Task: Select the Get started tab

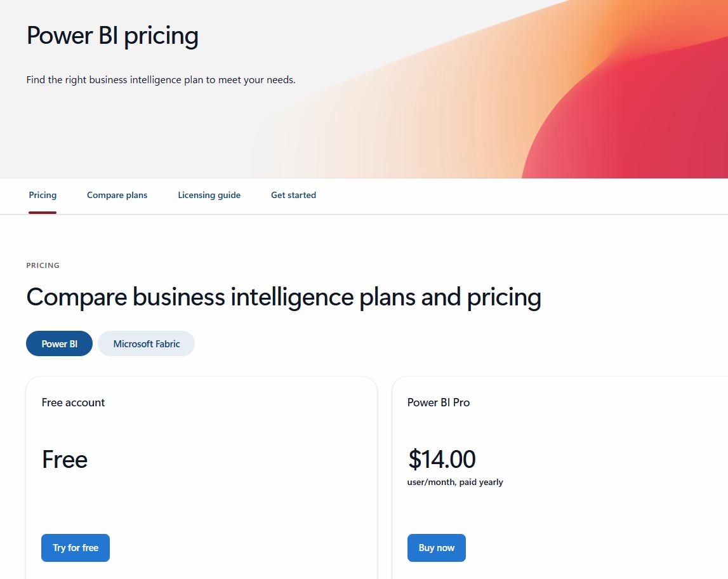Action: click(x=293, y=195)
